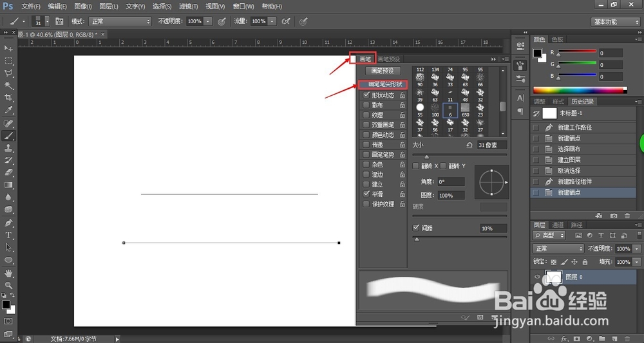Enable the 颜色动态 checkbox

tap(366, 134)
